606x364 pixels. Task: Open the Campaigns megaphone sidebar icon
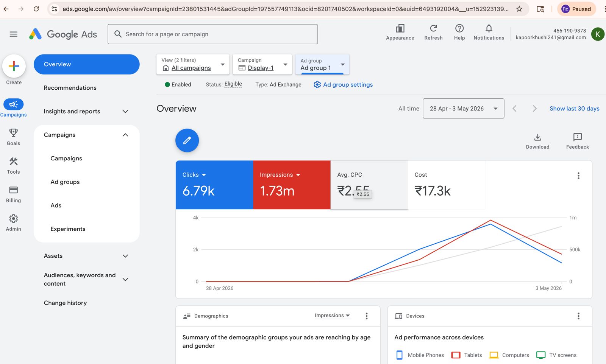click(x=14, y=104)
